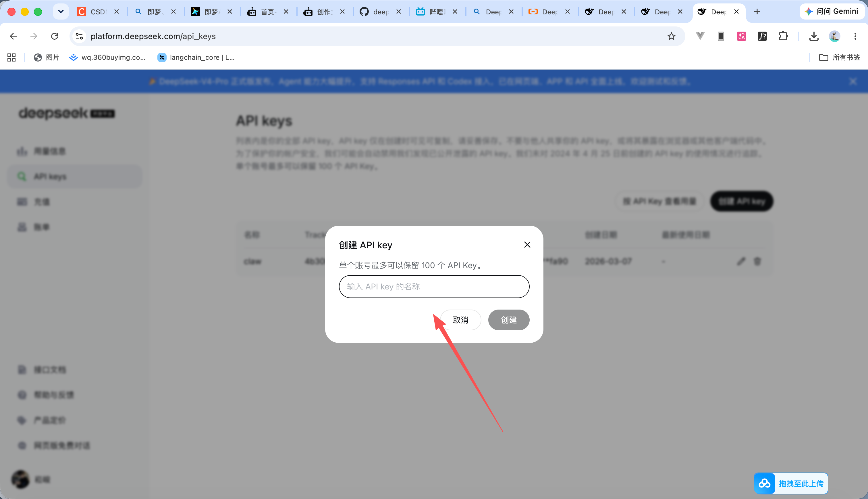This screenshot has height=499, width=868.
Task: Go back to the previous page
Action: click(13, 36)
